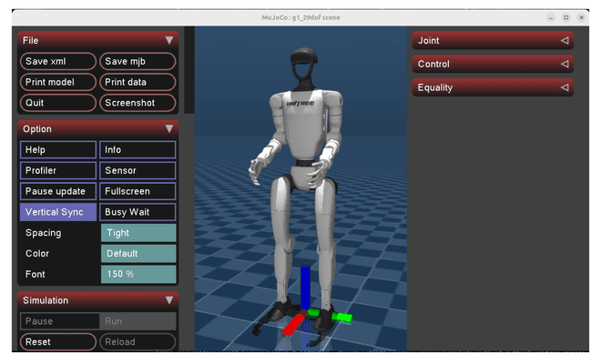Select Pause in the Simulation section
This screenshot has width=601, height=364.
pos(59,321)
